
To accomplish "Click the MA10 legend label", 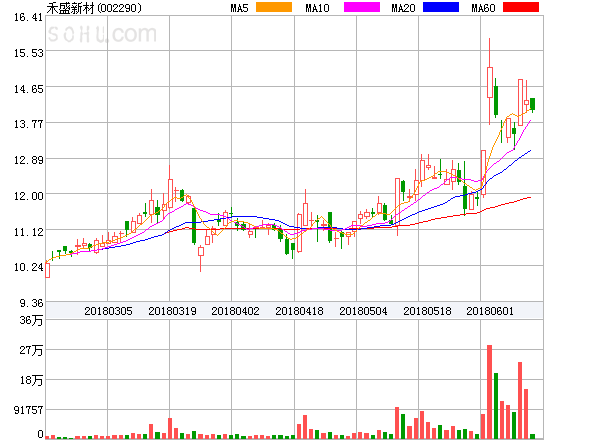I will pos(317,8).
